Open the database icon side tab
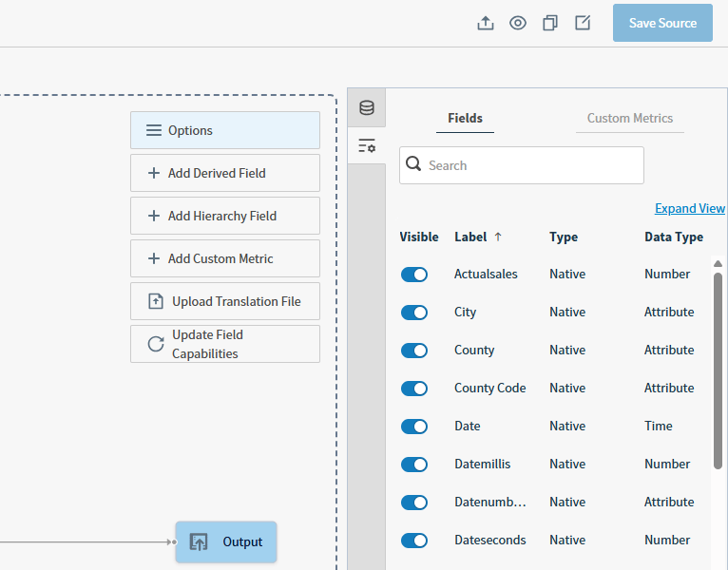This screenshot has height=570, width=728. click(367, 107)
